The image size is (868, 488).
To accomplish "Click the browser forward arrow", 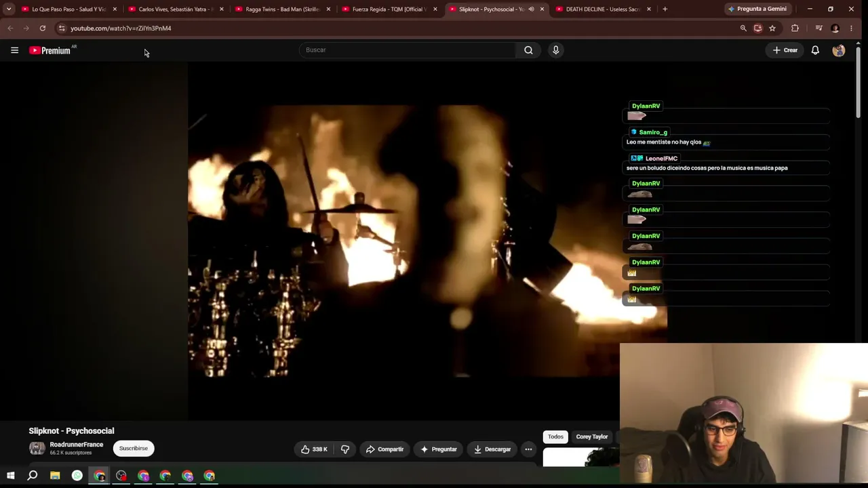I will (x=26, y=28).
